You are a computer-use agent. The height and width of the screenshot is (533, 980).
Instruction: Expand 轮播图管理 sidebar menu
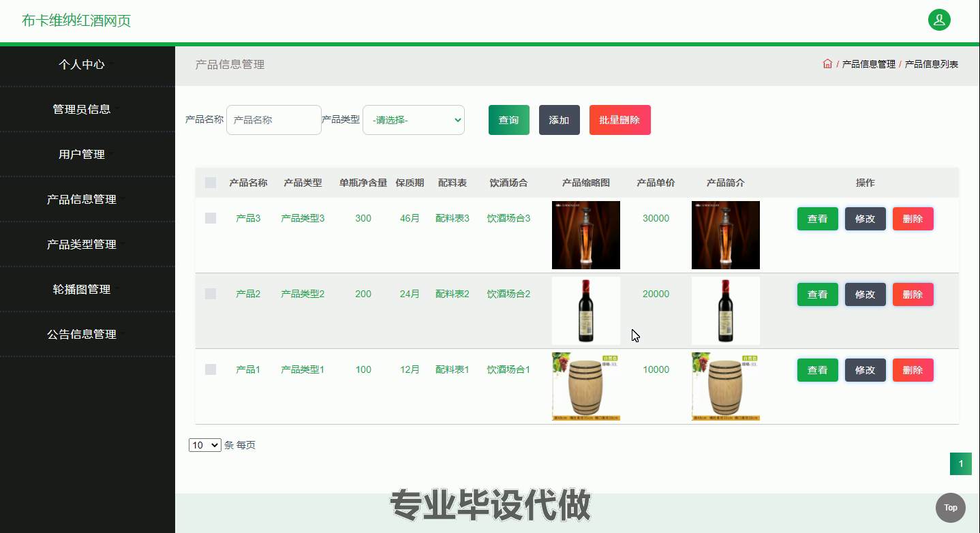(x=87, y=289)
